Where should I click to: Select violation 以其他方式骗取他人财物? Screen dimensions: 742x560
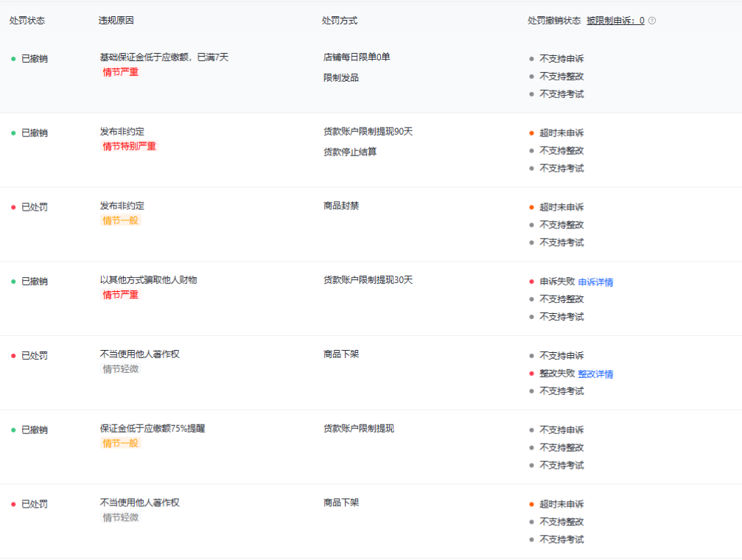click(x=148, y=280)
